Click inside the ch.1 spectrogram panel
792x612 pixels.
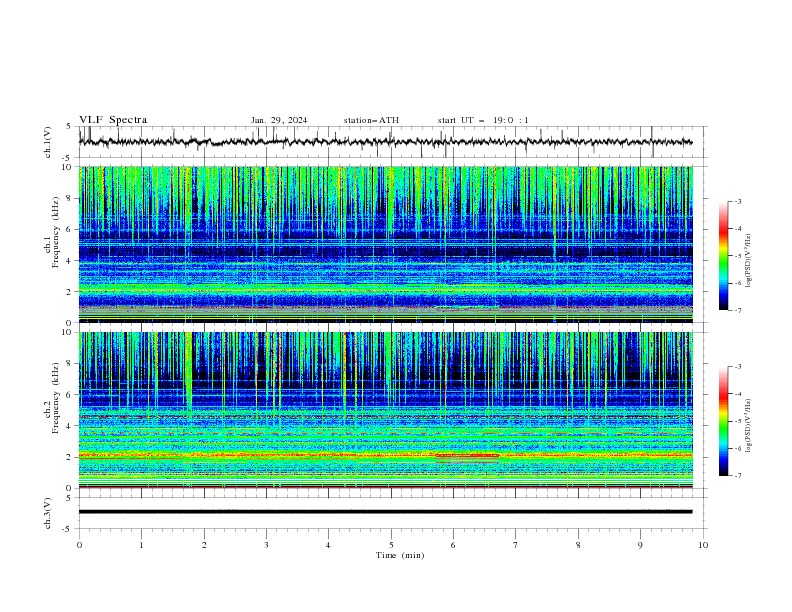(385, 244)
